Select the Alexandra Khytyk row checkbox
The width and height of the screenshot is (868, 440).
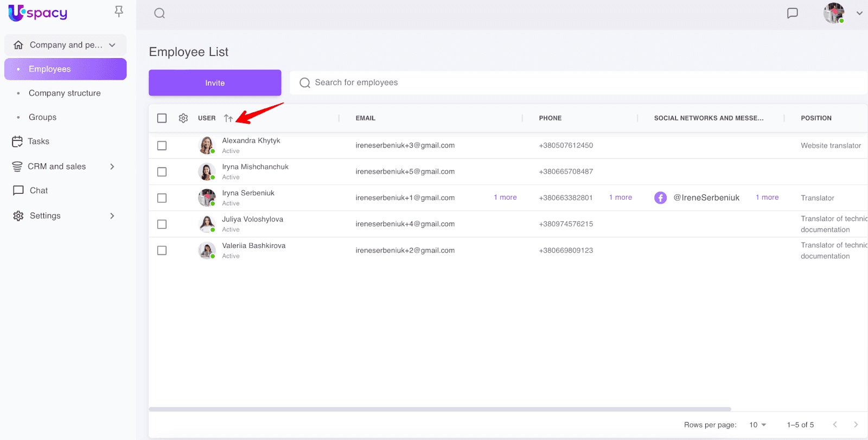pyautogui.click(x=162, y=145)
